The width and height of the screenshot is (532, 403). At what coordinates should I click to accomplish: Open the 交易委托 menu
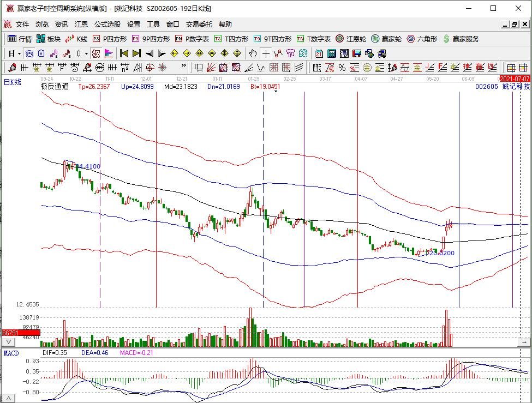tap(199, 25)
